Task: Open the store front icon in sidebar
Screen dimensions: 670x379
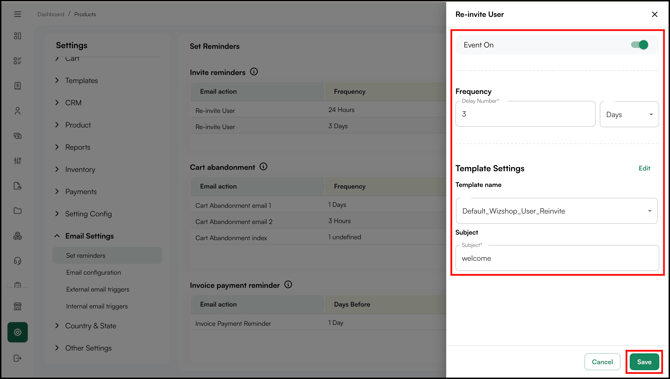Action: click(18, 306)
